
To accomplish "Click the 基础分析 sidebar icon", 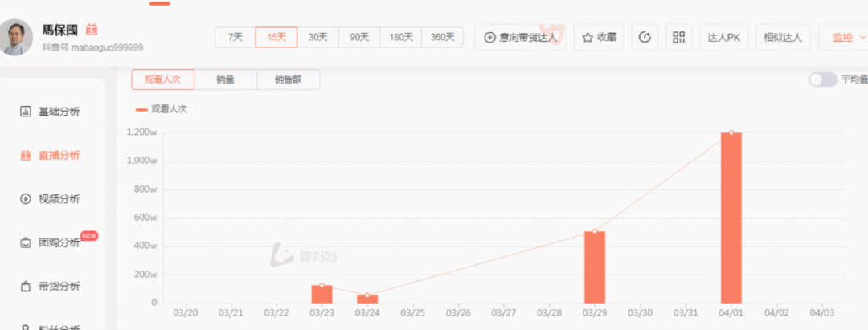I will [x=25, y=112].
